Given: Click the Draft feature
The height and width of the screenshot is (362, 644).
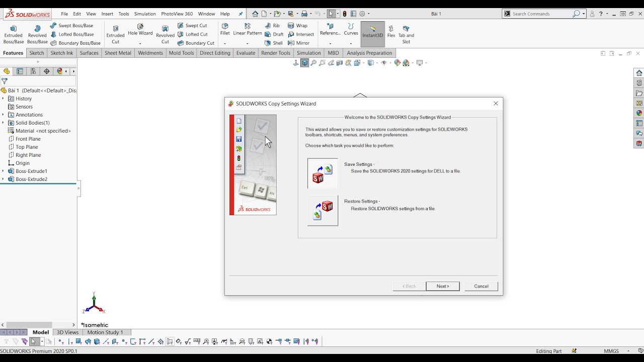Looking at the screenshot, I should [274, 34].
